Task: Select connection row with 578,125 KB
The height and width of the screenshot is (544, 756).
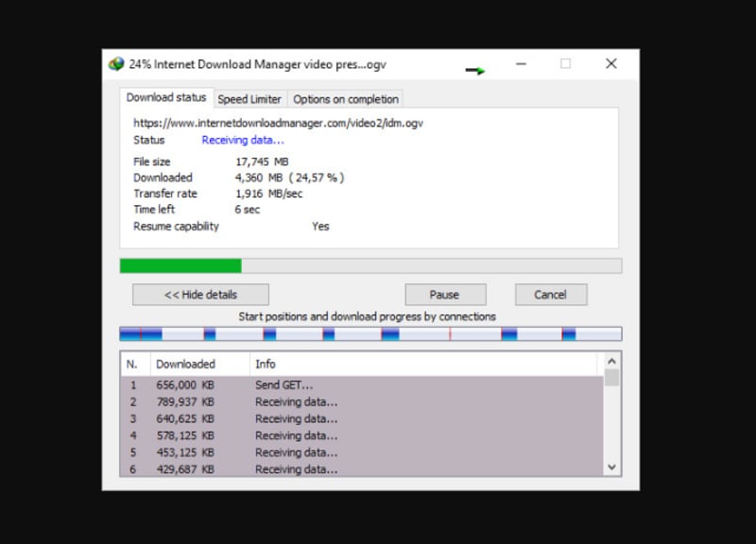Action: (x=362, y=436)
